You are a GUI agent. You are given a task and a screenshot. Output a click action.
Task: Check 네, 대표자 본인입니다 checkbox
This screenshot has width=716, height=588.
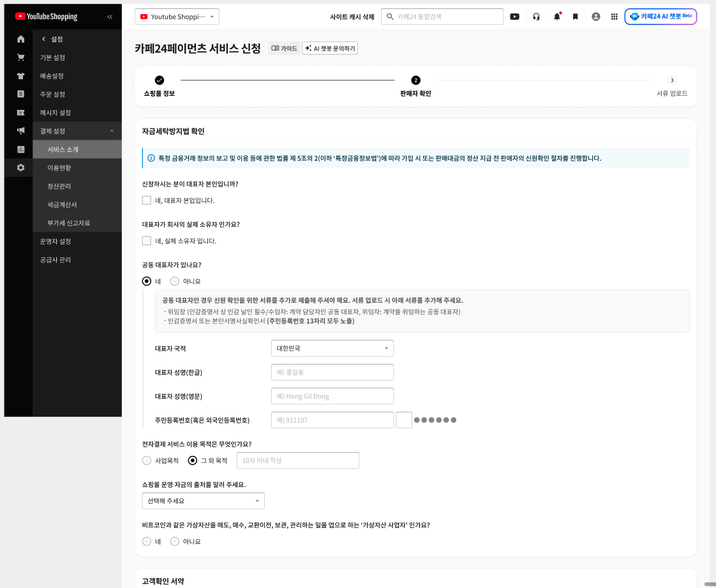coord(147,200)
